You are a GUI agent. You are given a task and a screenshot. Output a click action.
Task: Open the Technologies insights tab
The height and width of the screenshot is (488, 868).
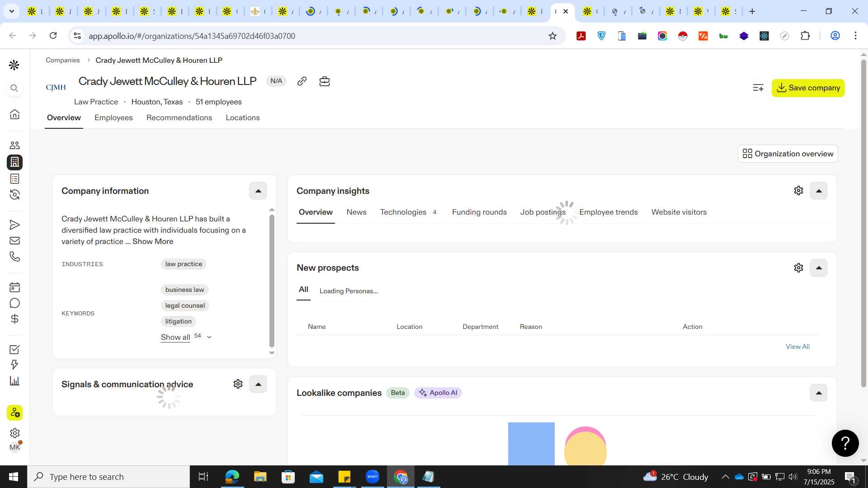pos(408,212)
